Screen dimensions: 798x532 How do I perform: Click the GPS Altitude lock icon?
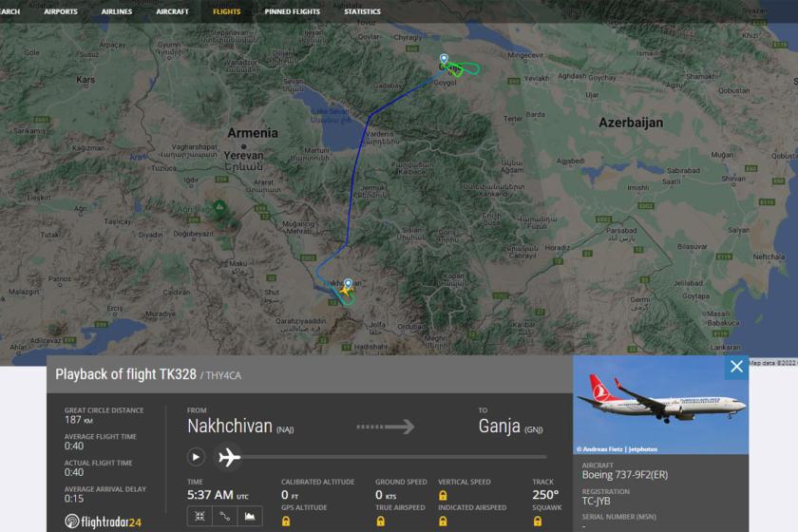coord(286,522)
